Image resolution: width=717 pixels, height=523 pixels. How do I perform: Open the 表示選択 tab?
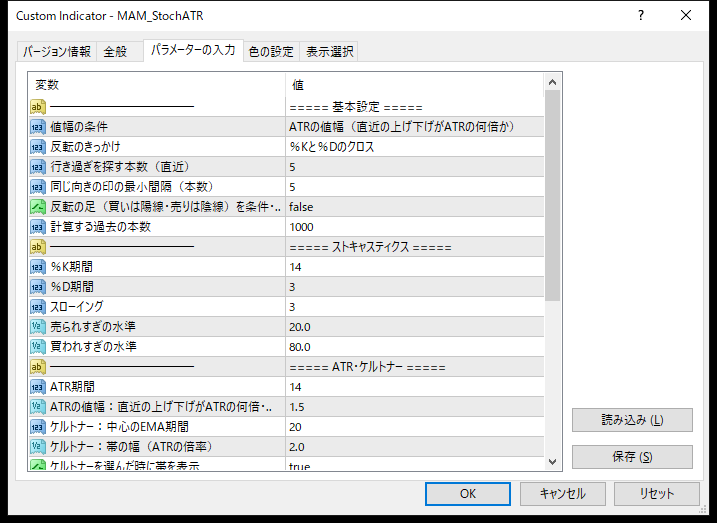click(329, 51)
